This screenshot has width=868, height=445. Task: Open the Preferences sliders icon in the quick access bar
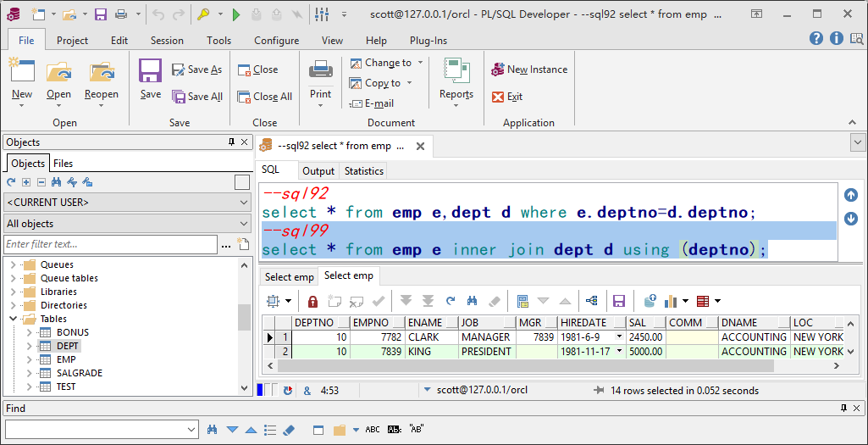click(x=320, y=14)
